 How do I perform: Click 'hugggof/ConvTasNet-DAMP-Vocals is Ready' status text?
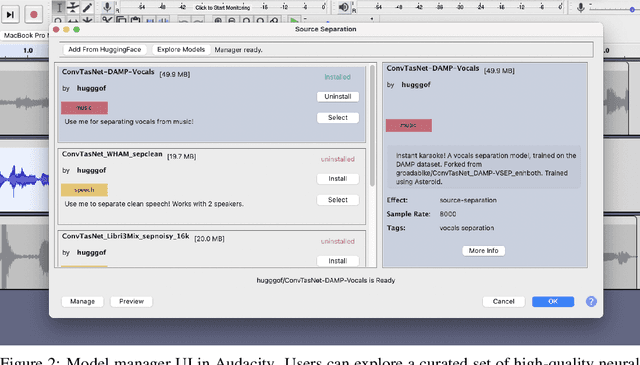tap(325, 280)
